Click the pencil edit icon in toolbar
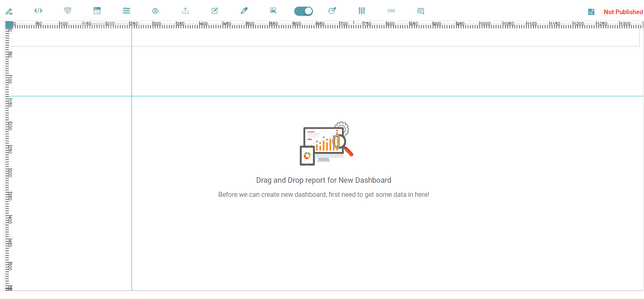The height and width of the screenshot is (299, 644). pyautogui.click(x=9, y=11)
